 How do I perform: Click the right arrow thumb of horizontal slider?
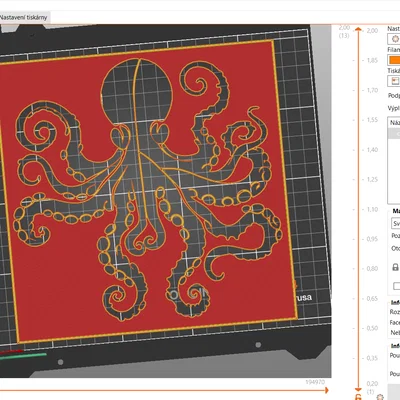tap(326, 390)
